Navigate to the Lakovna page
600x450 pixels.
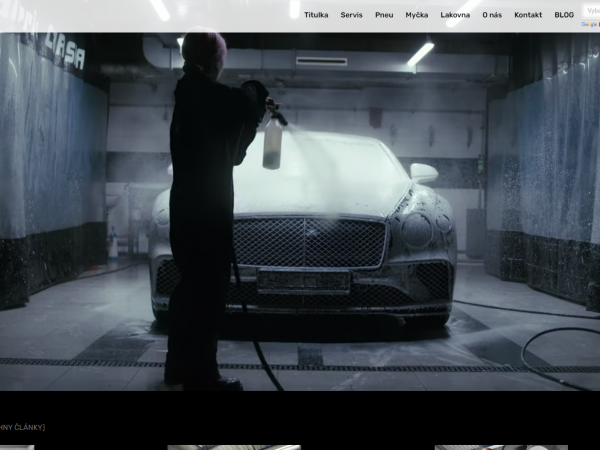(x=455, y=15)
